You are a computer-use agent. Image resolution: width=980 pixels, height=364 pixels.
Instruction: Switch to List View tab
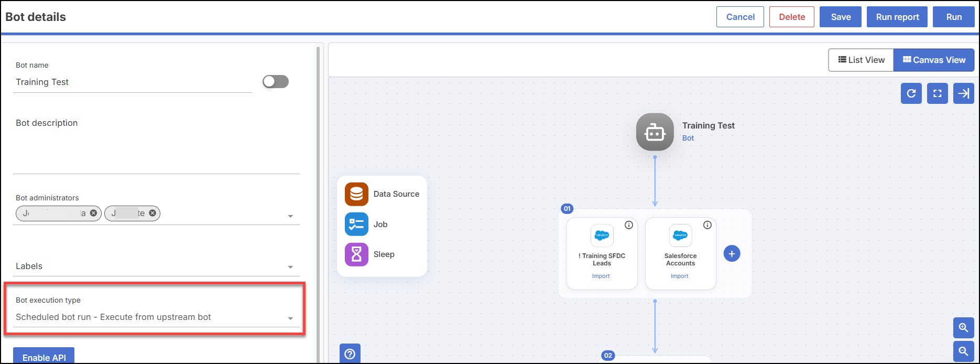coord(861,60)
